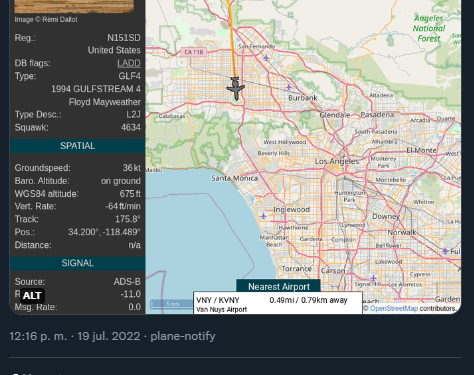Click the Los Angeles map label
474x375 pixels.
tap(337, 162)
